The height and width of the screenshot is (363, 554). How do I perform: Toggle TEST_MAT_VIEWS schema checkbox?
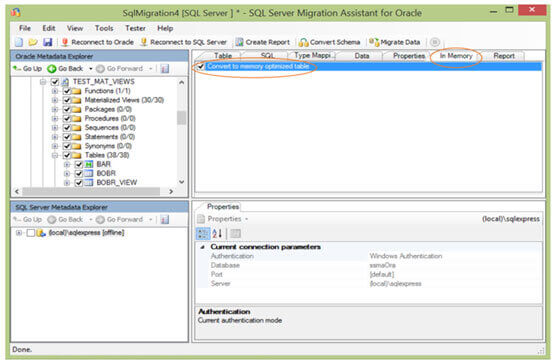(x=54, y=82)
